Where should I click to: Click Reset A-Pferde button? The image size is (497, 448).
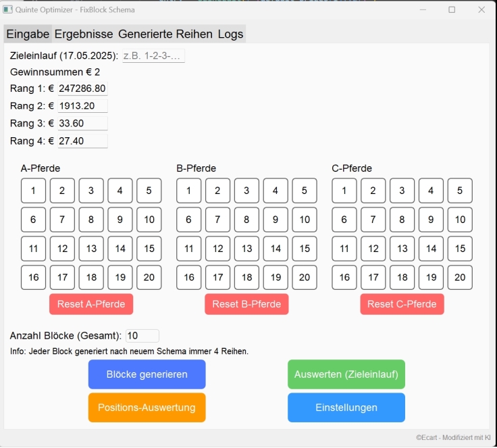(91, 304)
